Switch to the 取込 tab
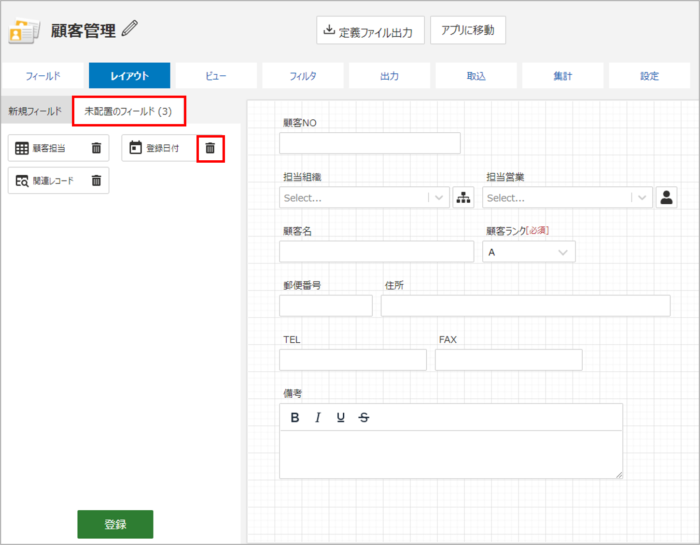The width and height of the screenshot is (700, 545). 476,76
